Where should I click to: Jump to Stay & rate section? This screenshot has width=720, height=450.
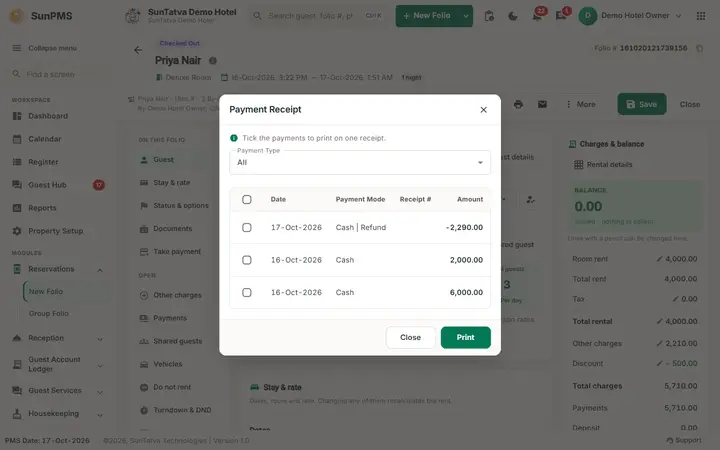click(171, 183)
